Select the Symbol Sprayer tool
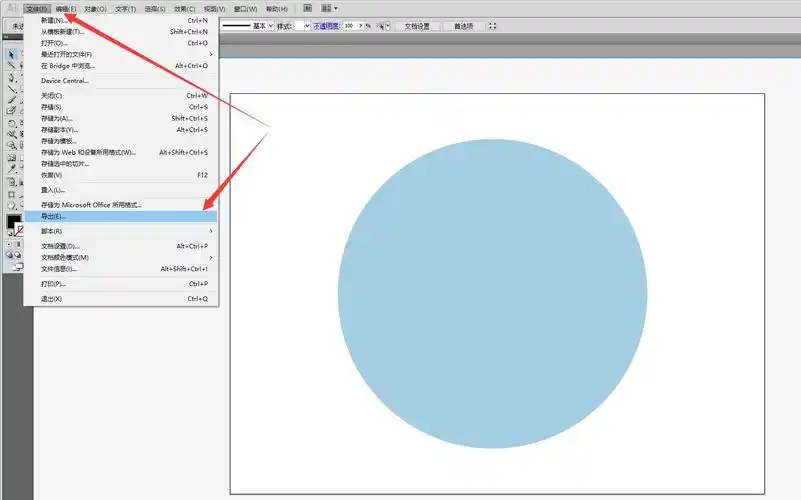 11,146
